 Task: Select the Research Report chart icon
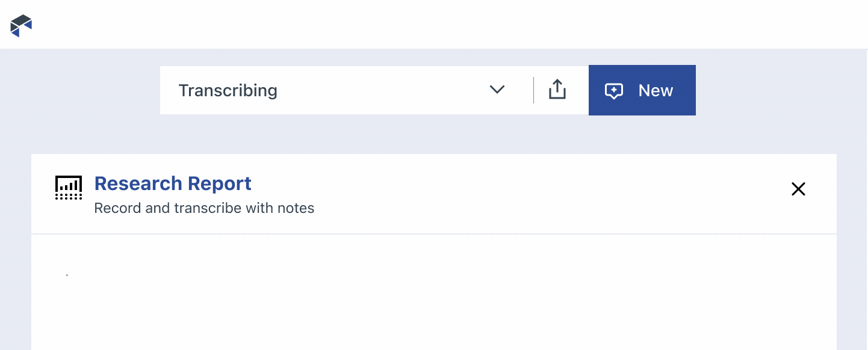point(69,188)
